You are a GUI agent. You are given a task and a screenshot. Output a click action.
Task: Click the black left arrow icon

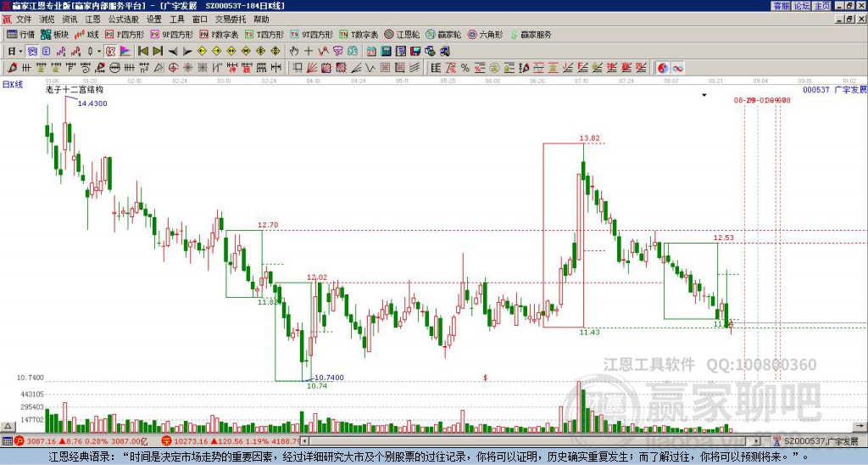173,52
